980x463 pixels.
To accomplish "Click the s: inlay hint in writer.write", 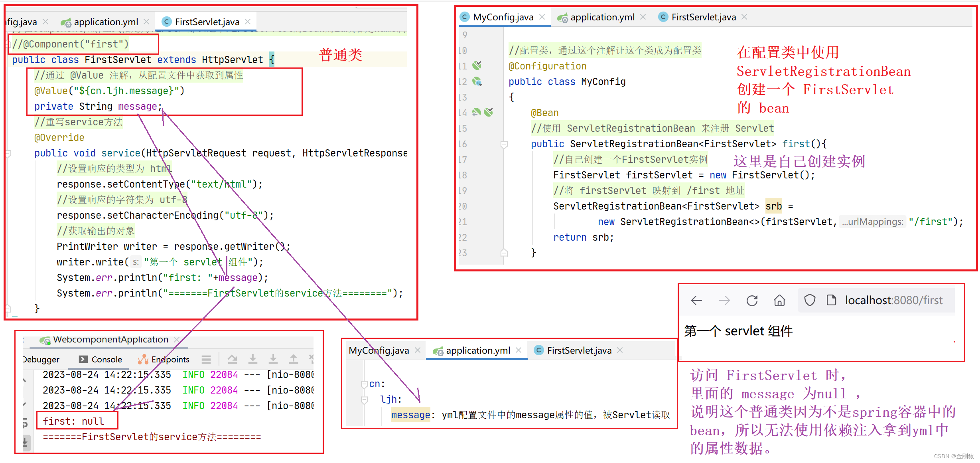I will 136,262.
